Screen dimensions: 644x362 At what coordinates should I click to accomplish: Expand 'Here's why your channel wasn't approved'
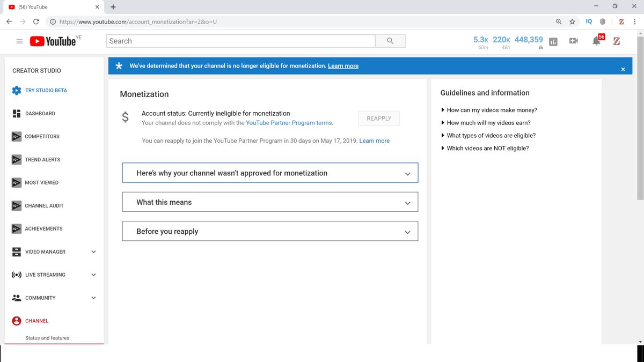[x=270, y=173]
